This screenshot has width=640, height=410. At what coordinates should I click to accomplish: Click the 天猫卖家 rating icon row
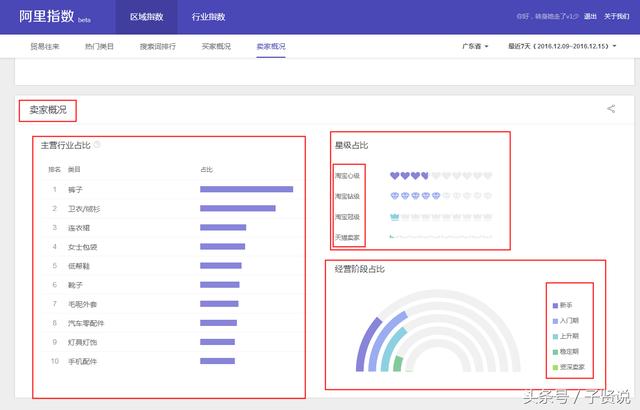440,237
